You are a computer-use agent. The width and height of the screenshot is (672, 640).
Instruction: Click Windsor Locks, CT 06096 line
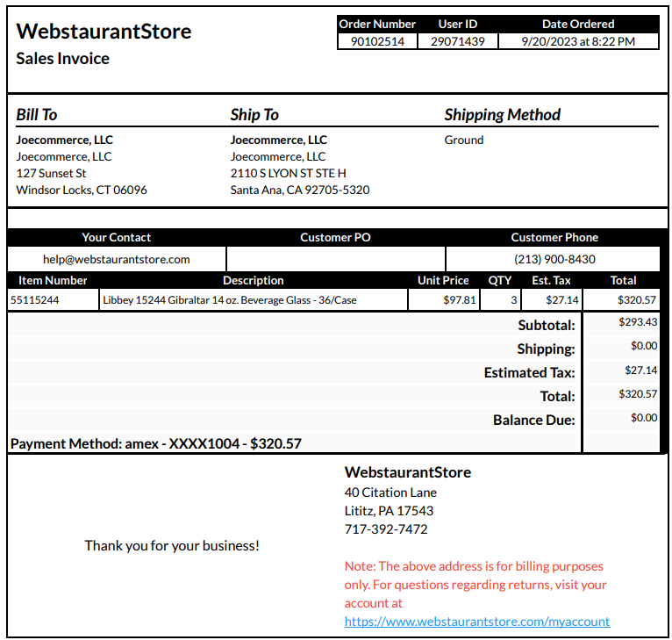(x=82, y=190)
